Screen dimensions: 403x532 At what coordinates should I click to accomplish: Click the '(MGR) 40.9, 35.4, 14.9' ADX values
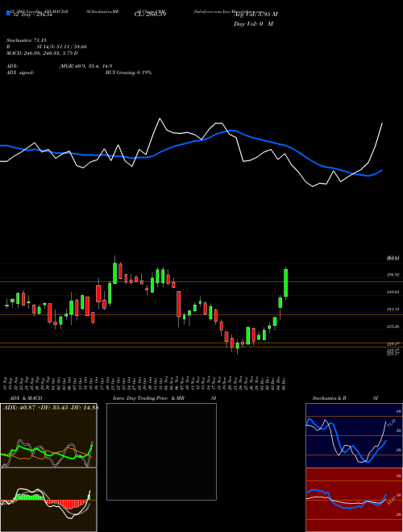pos(85,66)
